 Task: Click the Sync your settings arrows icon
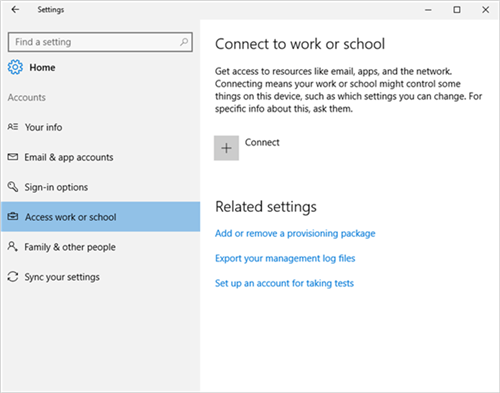[x=13, y=277]
